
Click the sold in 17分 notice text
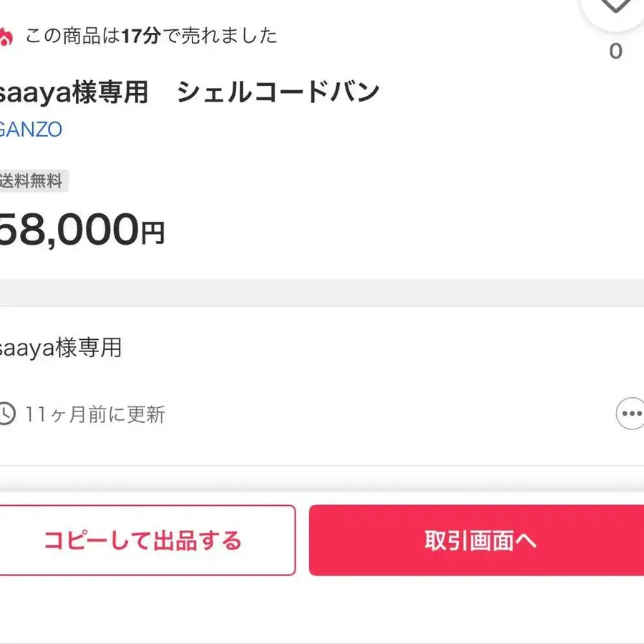[151, 36]
